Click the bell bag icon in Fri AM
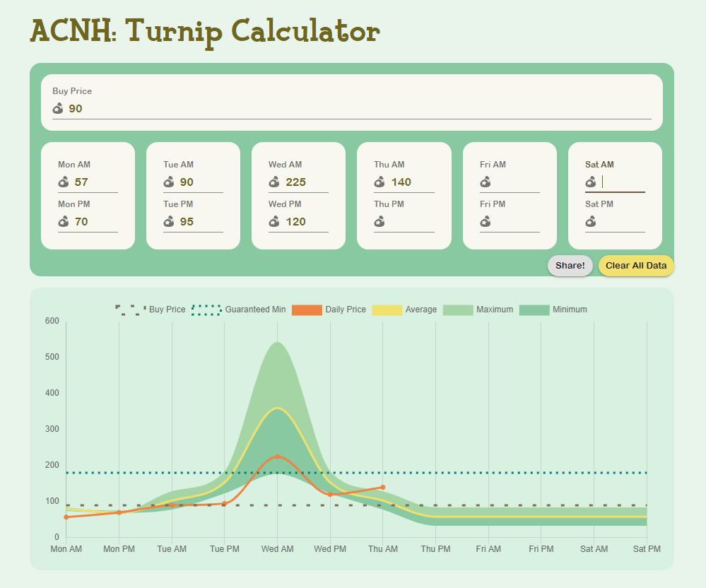The width and height of the screenshot is (706, 588). [x=486, y=182]
